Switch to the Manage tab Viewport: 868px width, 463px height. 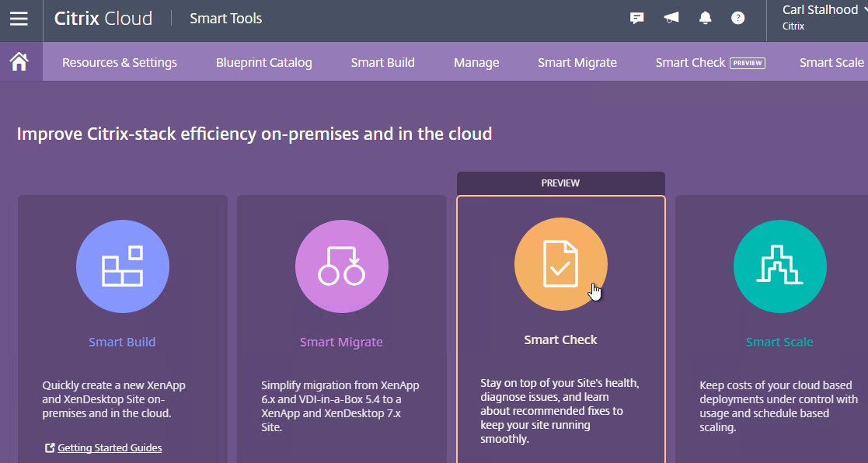point(476,62)
